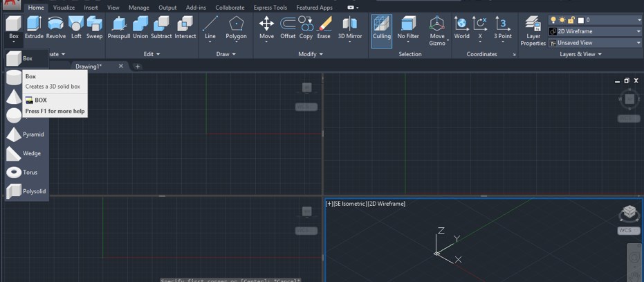The image size is (644, 282).
Task: Click the new drawing tab plus button
Action: point(138,67)
